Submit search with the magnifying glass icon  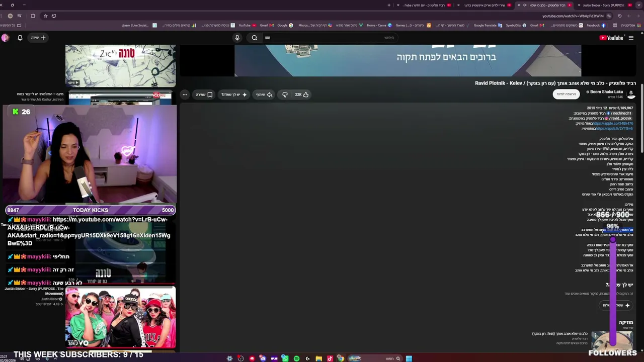pyautogui.click(x=255, y=38)
